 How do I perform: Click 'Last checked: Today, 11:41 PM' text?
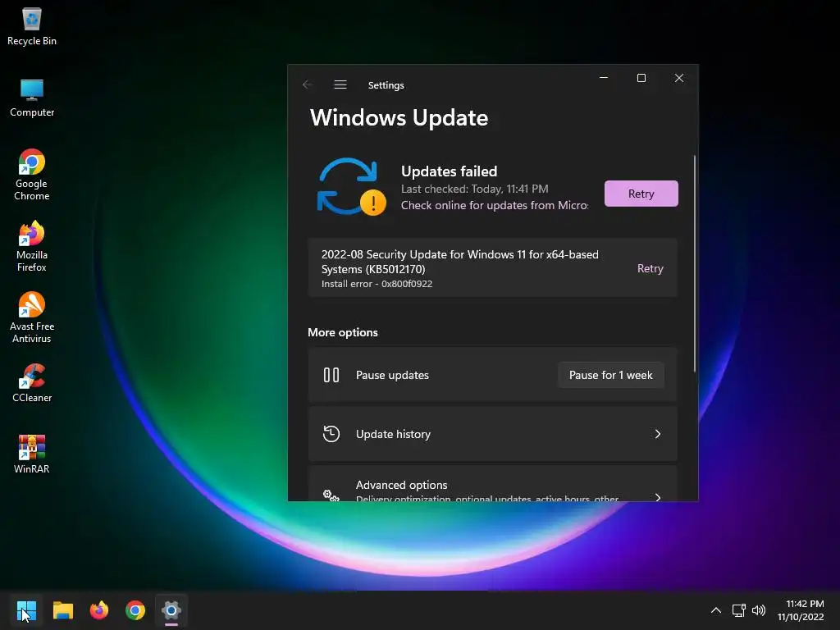click(475, 189)
